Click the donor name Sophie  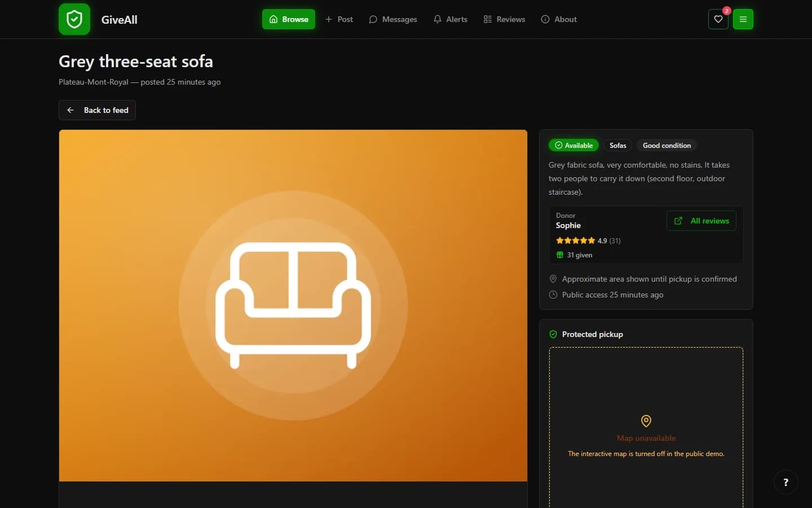point(568,225)
